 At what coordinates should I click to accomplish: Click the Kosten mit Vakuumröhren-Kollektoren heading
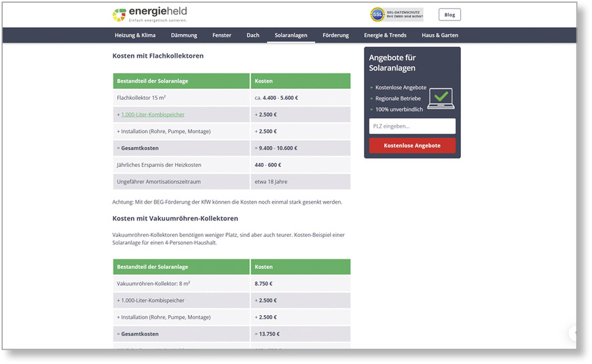pos(175,219)
